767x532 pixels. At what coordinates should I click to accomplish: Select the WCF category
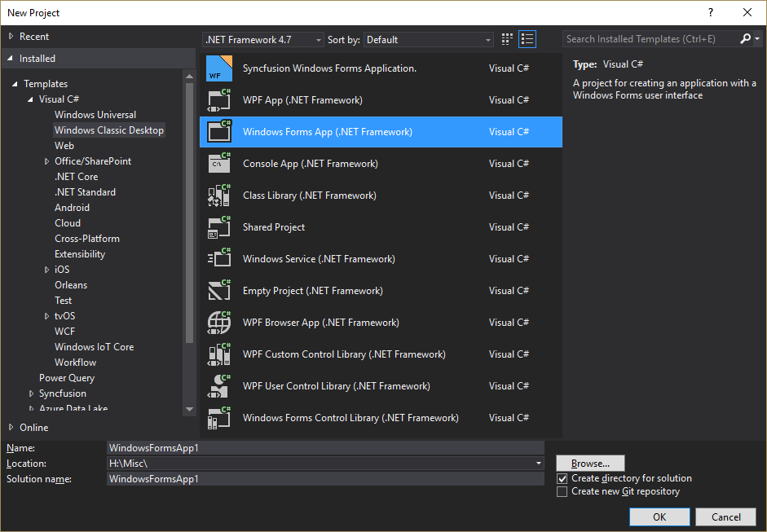[64, 332]
